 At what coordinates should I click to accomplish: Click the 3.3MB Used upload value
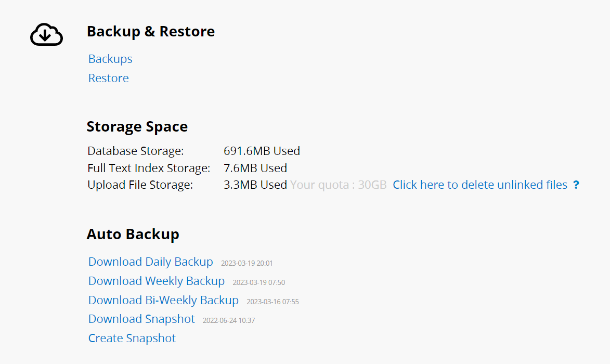click(x=255, y=185)
